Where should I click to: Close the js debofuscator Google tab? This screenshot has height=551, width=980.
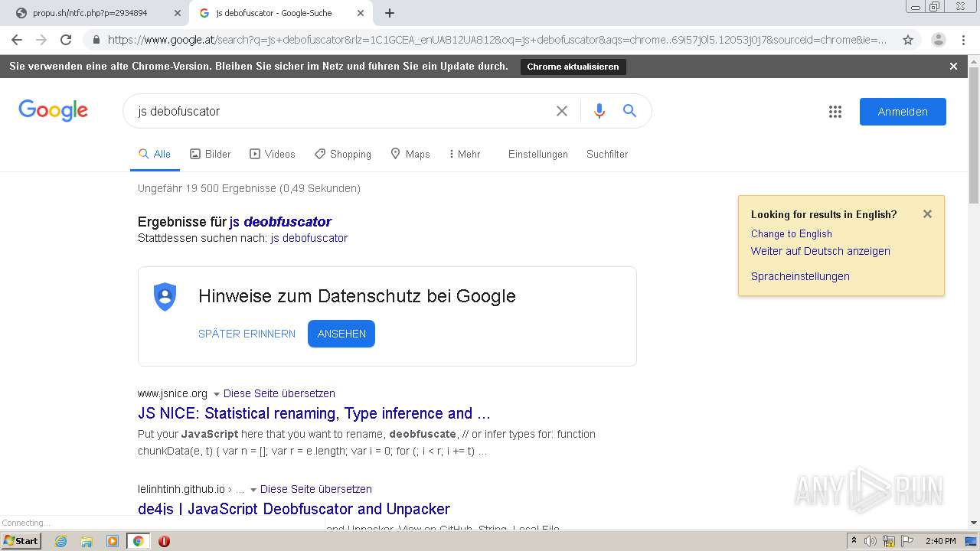click(361, 13)
